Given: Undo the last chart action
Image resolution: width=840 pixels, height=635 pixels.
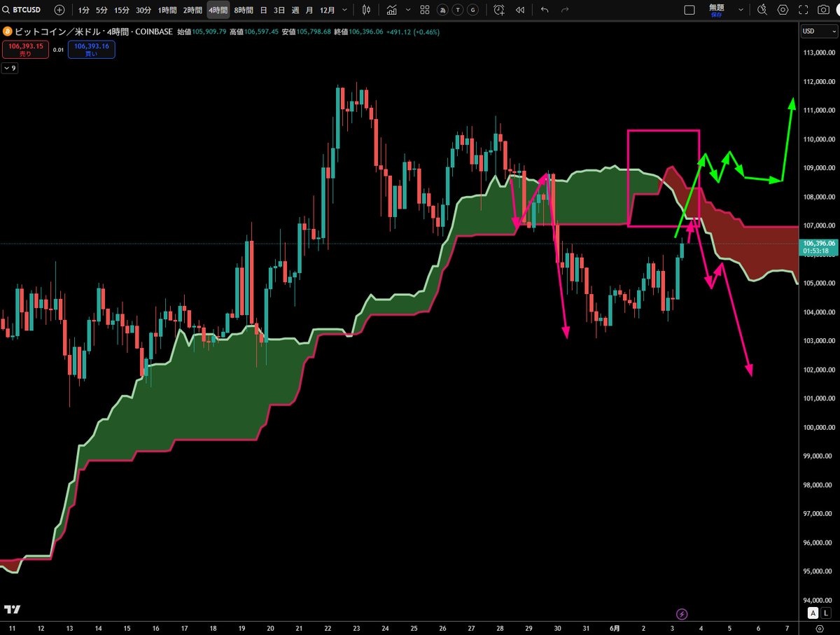Looking at the screenshot, I should 545,10.
